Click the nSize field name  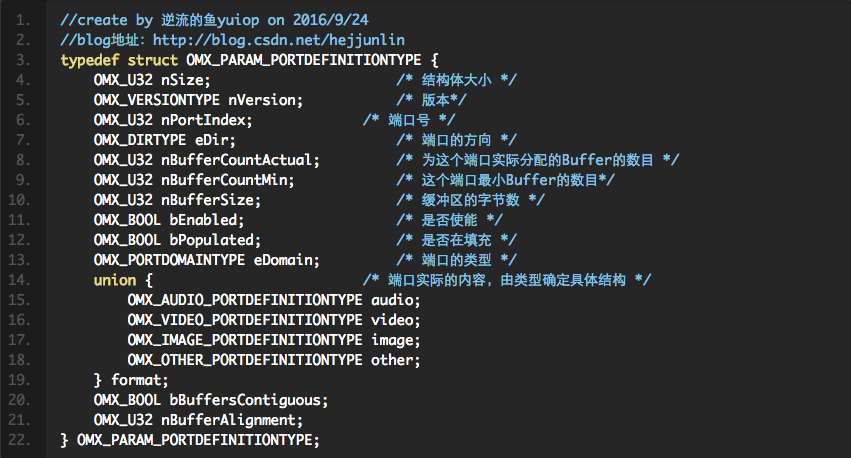click(x=182, y=80)
